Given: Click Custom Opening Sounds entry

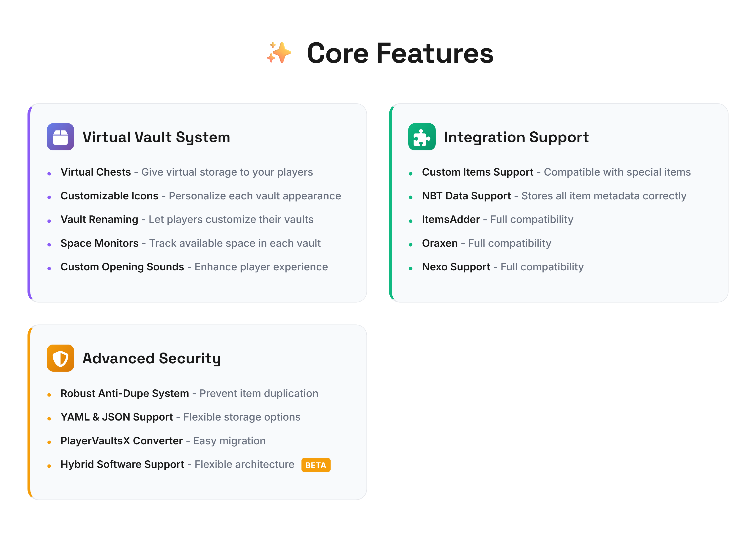Looking at the screenshot, I should [x=194, y=267].
